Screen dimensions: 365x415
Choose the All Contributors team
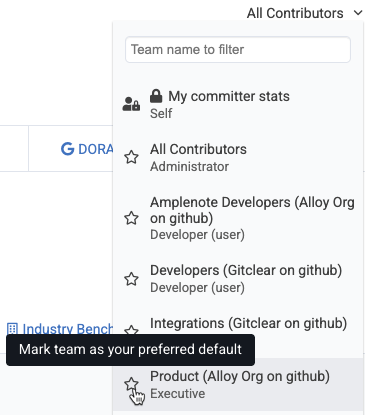tap(238, 157)
